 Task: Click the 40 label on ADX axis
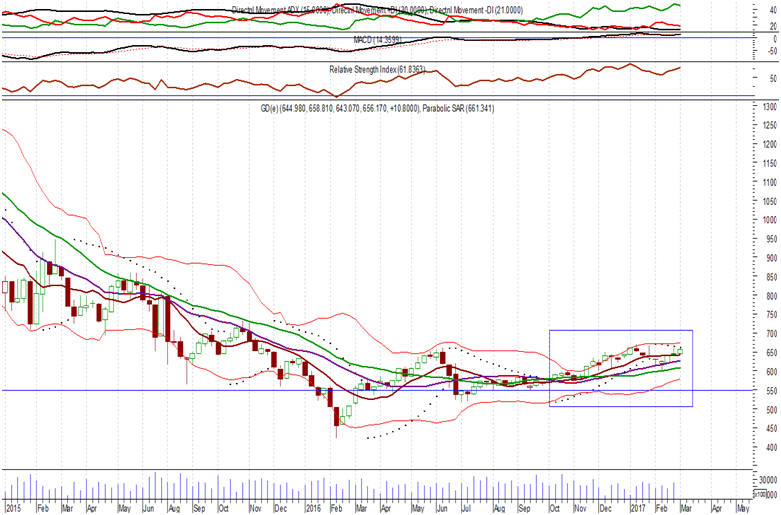(774, 10)
